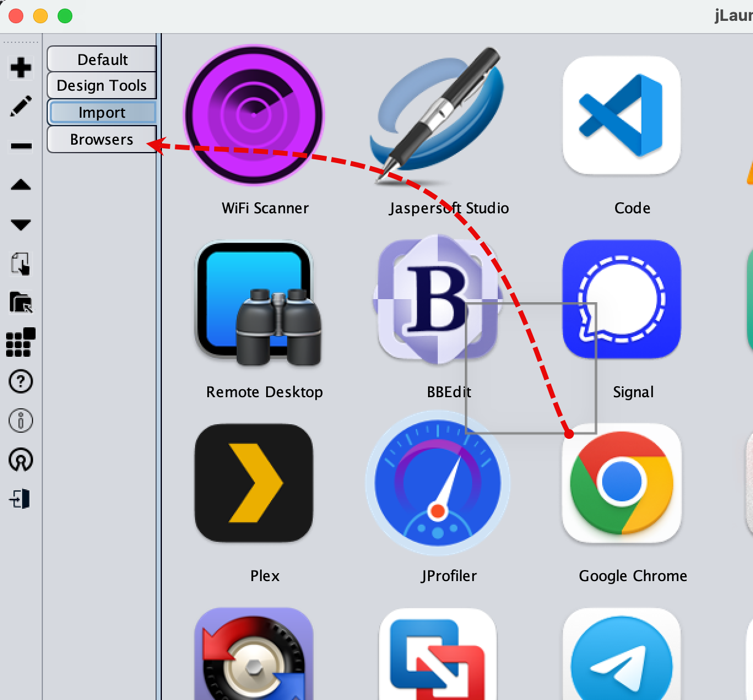Move group down with the down arrow

click(x=21, y=224)
